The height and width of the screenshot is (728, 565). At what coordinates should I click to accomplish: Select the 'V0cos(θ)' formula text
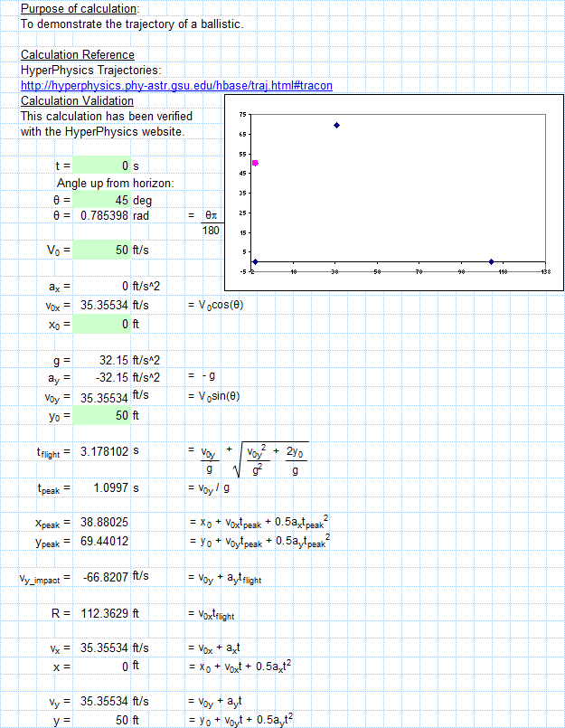click(x=221, y=305)
